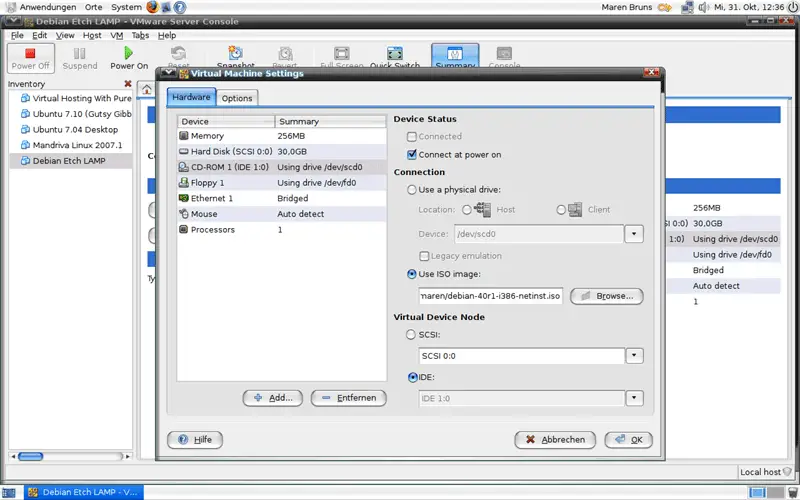Image resolution: width=800 pixels, height=500 pixels.
Task: Click the Console toolbar icon
Action: 504,54
